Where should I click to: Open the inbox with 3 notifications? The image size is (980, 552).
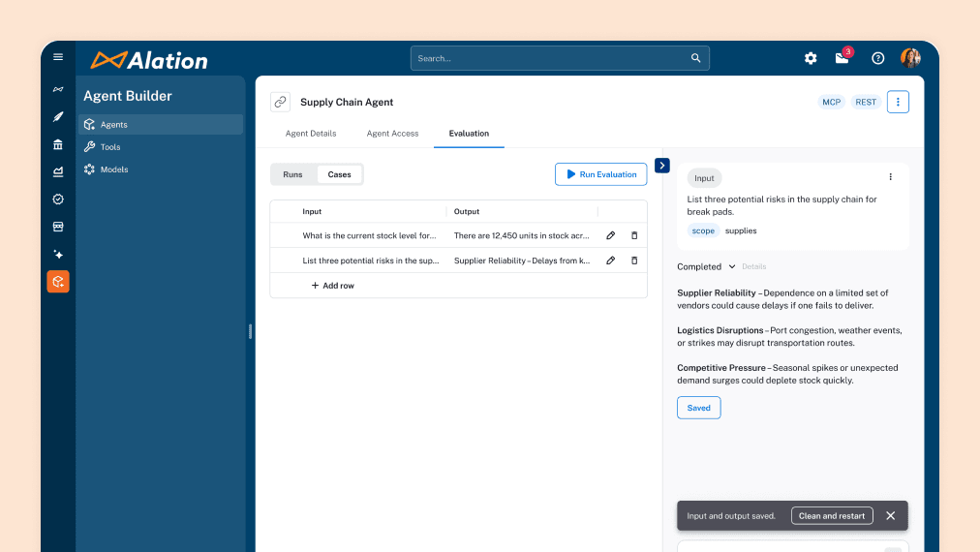pos(842,58)
